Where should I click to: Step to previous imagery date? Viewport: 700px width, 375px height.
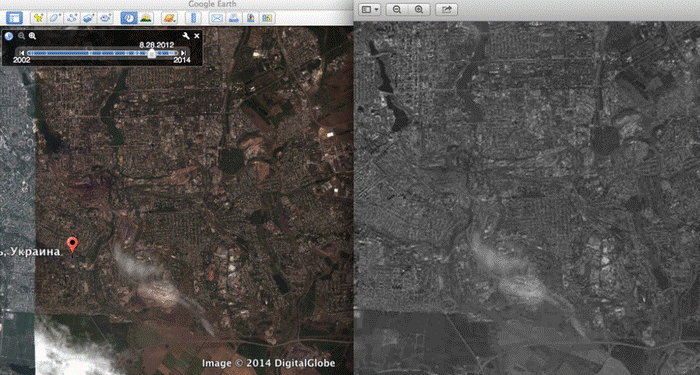pyautogui.click(x=21, y=53)
